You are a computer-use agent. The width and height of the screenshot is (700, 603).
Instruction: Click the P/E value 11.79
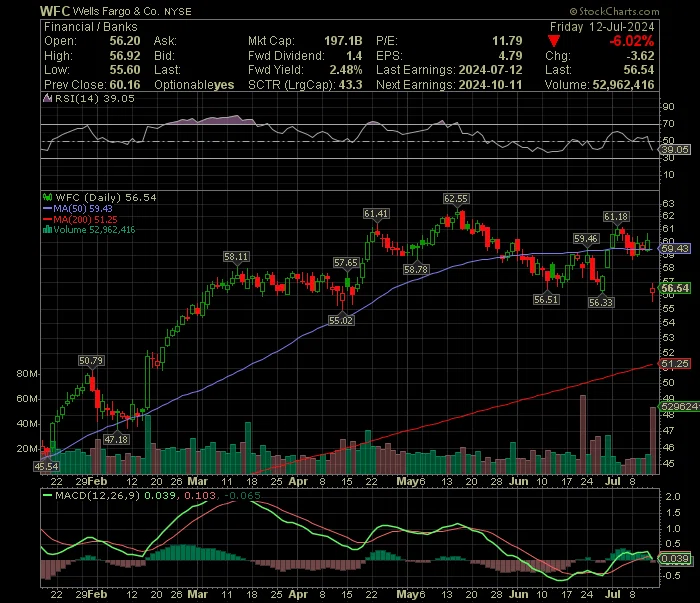(x=507, y=41)
